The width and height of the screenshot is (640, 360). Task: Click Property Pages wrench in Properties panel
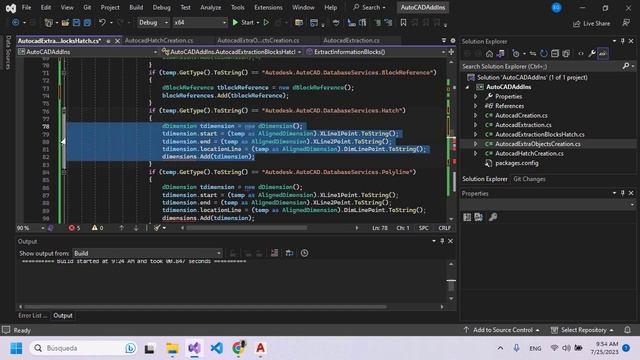(493, 217)
